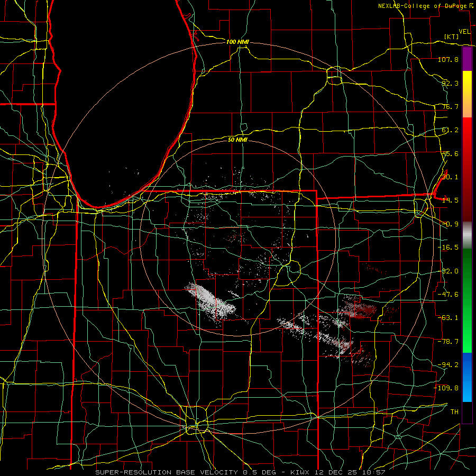Select the -94.2 scale value

tap(448, 365)
